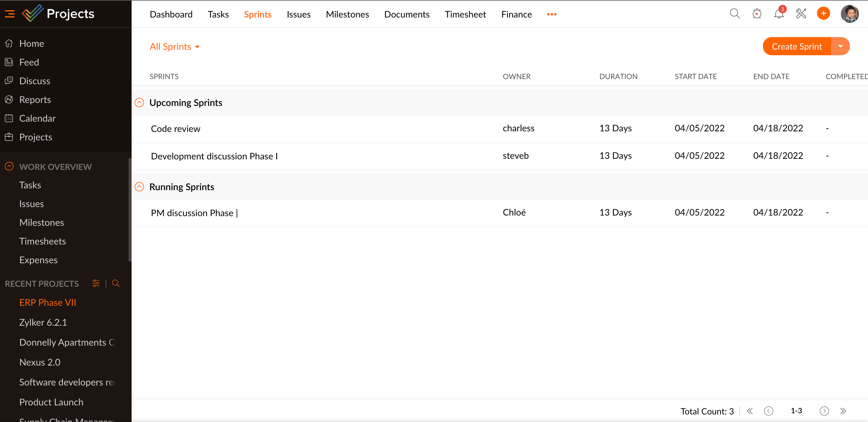Click the Create Sprint button

coord(796,46)
